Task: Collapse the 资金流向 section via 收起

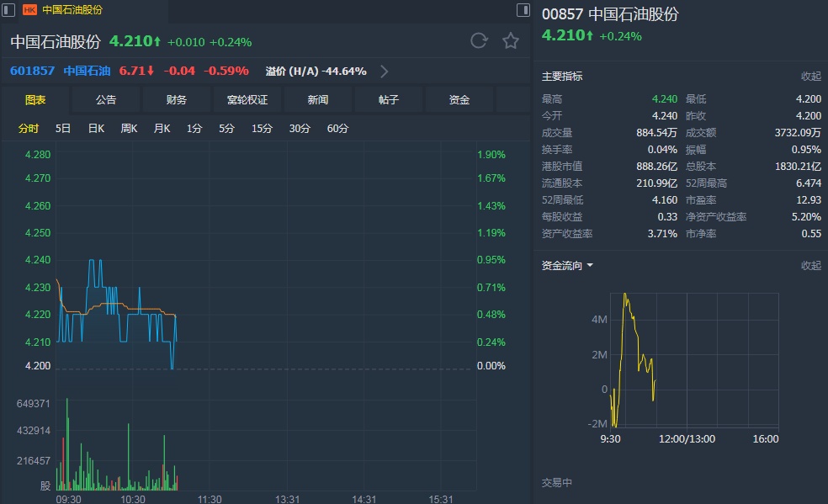Action: tap(810, 265)
